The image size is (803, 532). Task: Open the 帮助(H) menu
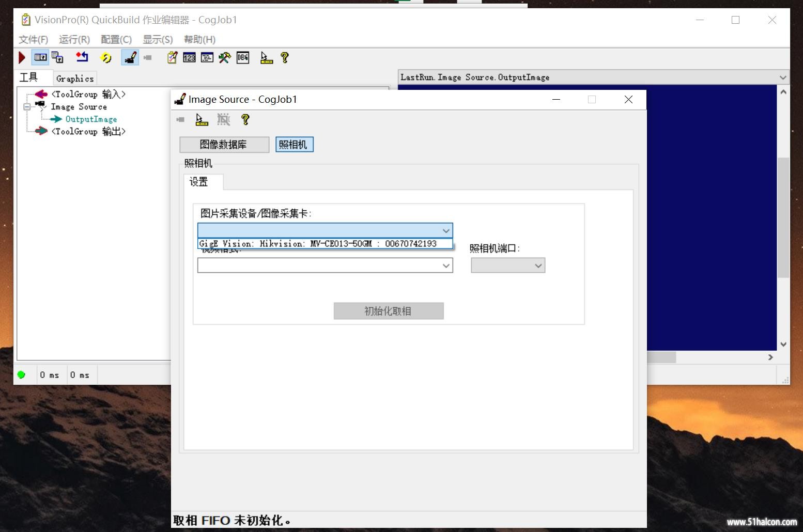tap(199, 39)
